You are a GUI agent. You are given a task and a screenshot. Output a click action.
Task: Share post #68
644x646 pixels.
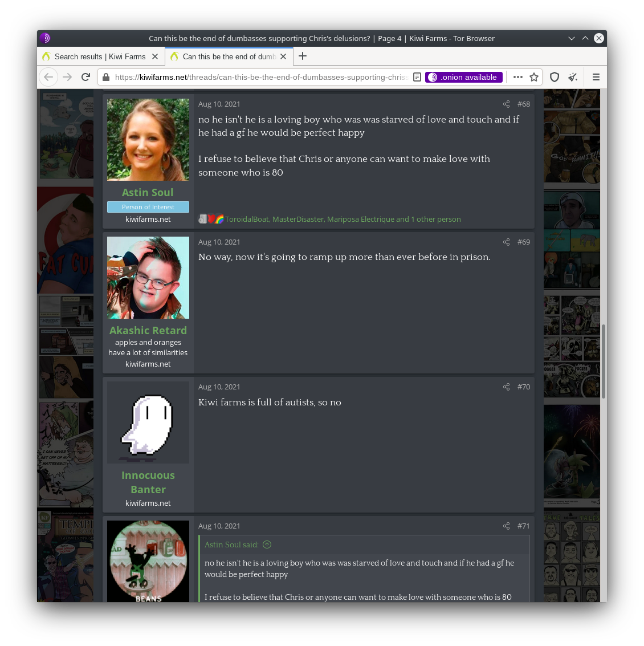tap(507, 104)
